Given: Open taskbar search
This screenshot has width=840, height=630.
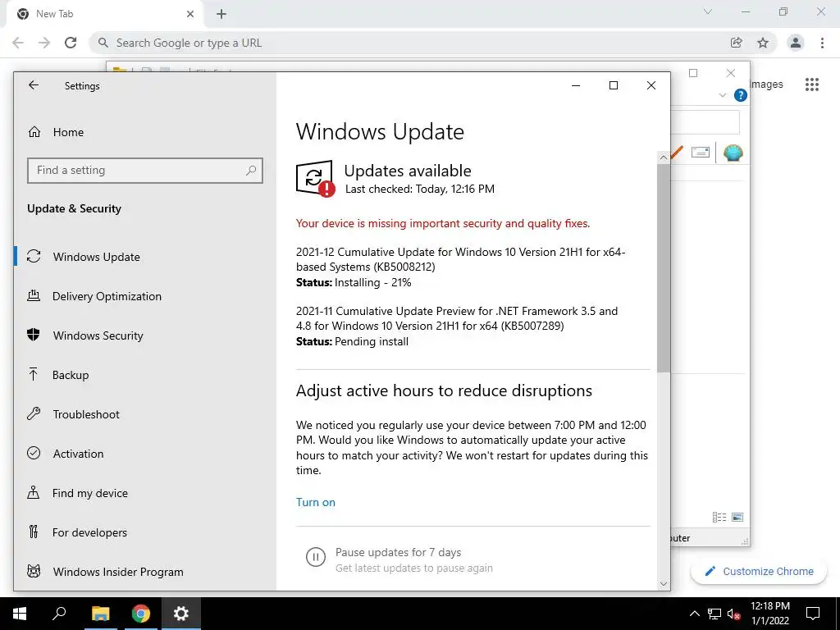Looking at the screenshot, I should pyautogui.click(x=59, y=614).
